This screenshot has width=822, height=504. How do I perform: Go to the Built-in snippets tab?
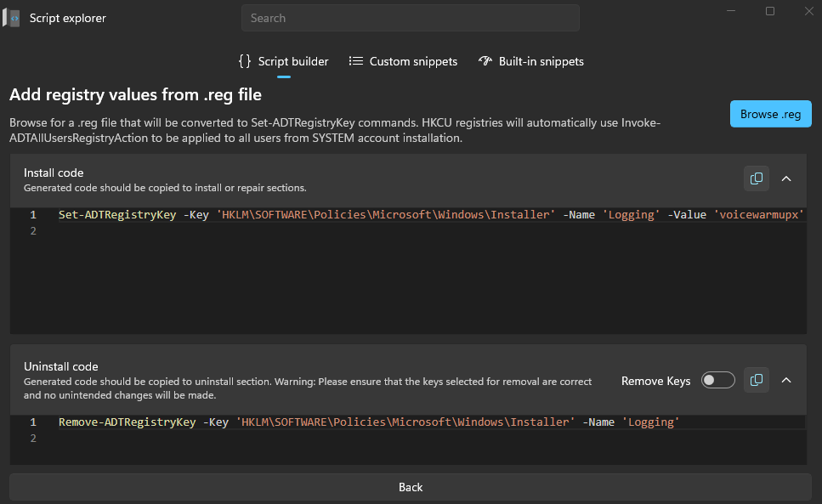(531, 61)
